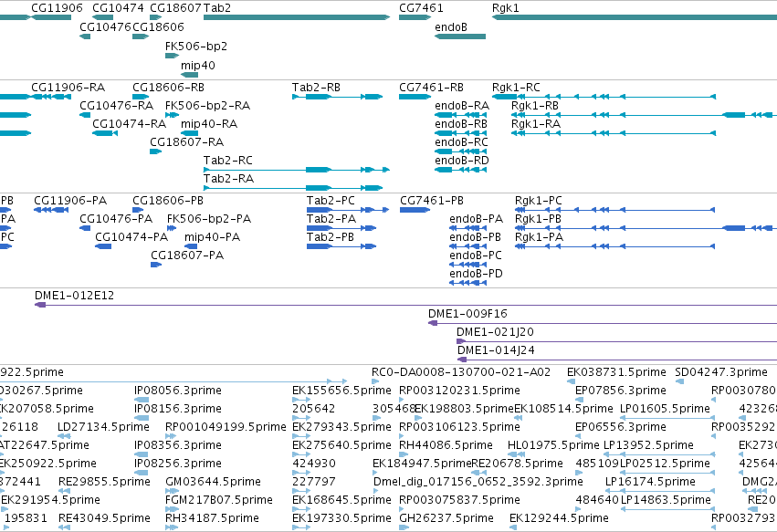Select protein endoB-PA label
This screenshot has height=532, width=777.
[x=477, y=219]
